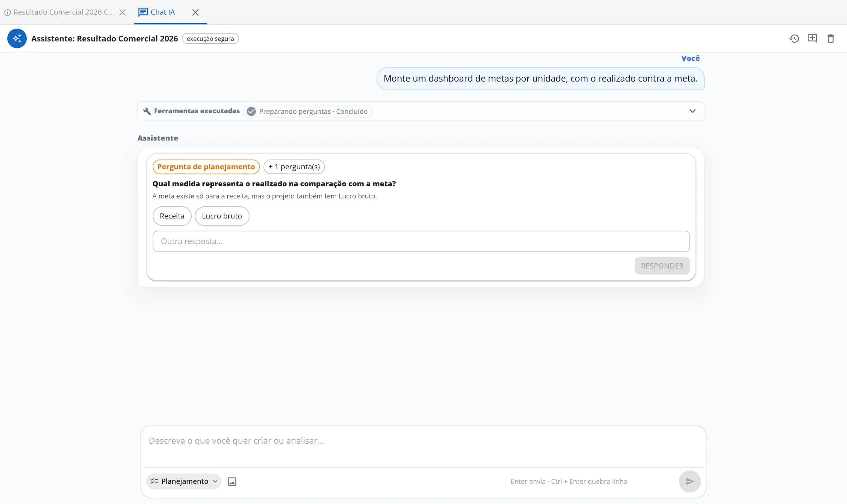This screenshot has width=847, height=504.
Task: Click the execução segura badge
Action: tap(210, 38)
